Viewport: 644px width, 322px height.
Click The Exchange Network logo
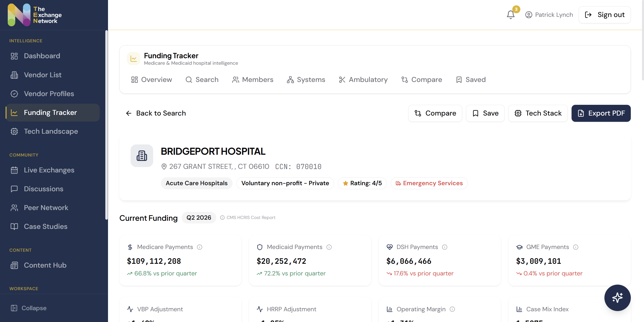pos(35,15)
